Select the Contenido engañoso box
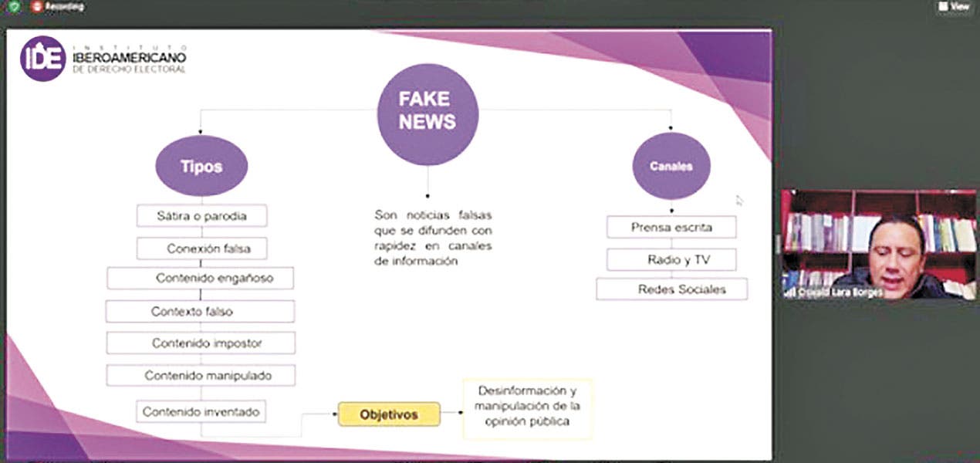This screenshot has width=980, height=463. pos(201,278)
